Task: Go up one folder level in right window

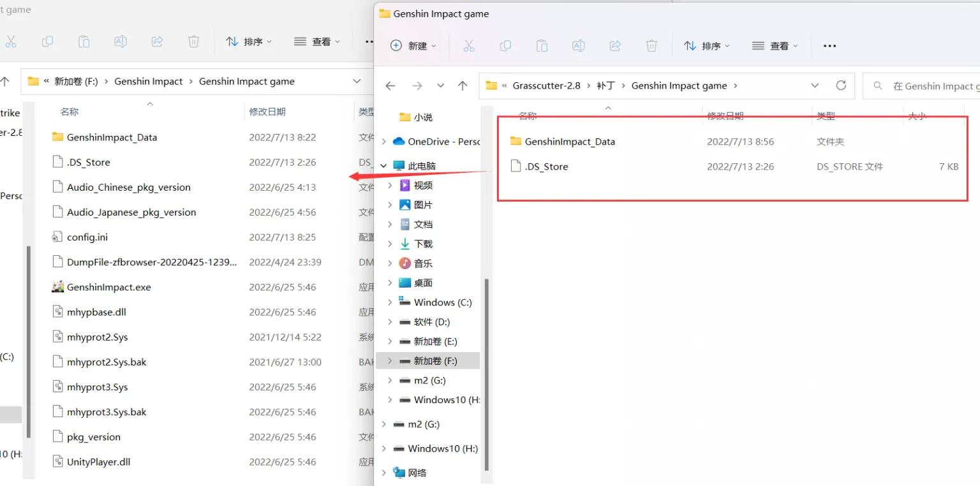Action: [463, 85]
